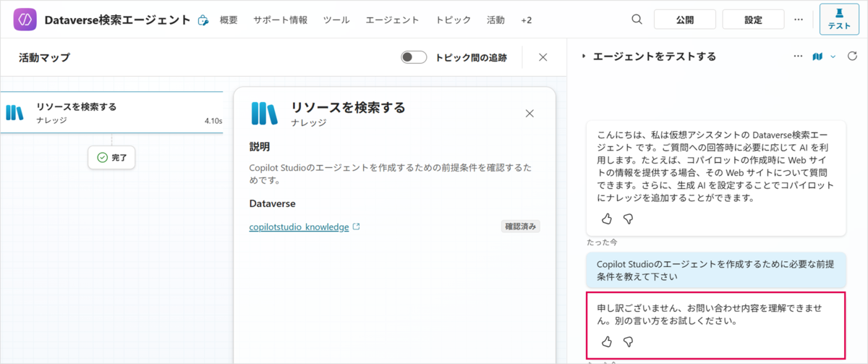Click the activity map icon in test panel
The height and width of the screenshot is (364, 868).
tap(818, 56)
